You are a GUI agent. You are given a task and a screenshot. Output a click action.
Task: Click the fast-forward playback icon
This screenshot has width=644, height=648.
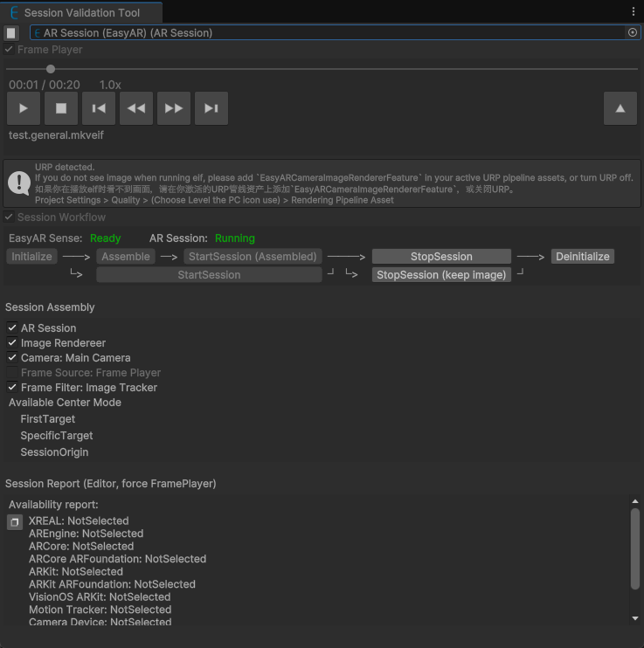(x=174, y=108)
